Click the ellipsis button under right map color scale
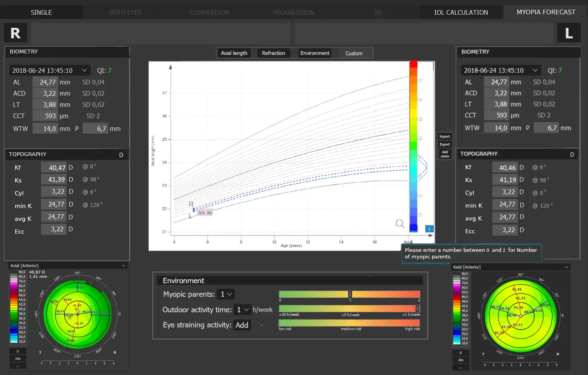The image size is (588, 375). pos(461,367)
